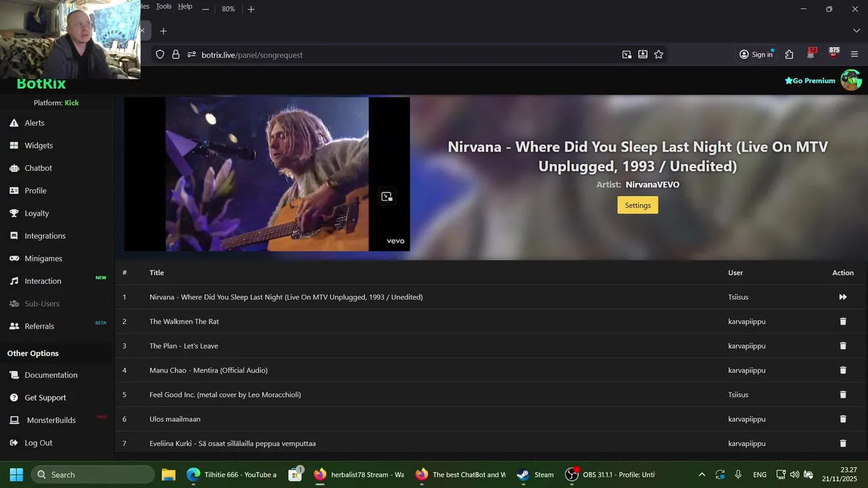Remove Feel Good Inc. metal cover
The height and width of the screenshot is (488, 868).
coord(843,394)
